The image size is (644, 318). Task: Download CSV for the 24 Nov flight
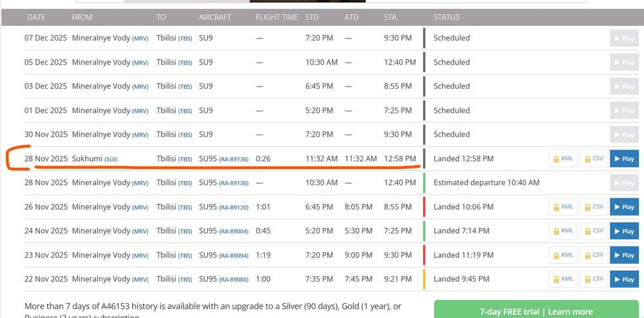594,231
